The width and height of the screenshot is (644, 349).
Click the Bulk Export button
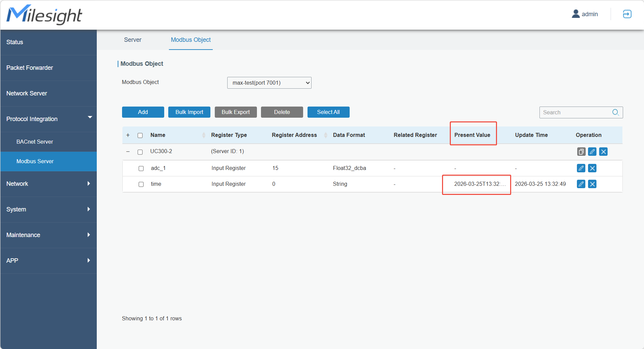coord(236,112)
